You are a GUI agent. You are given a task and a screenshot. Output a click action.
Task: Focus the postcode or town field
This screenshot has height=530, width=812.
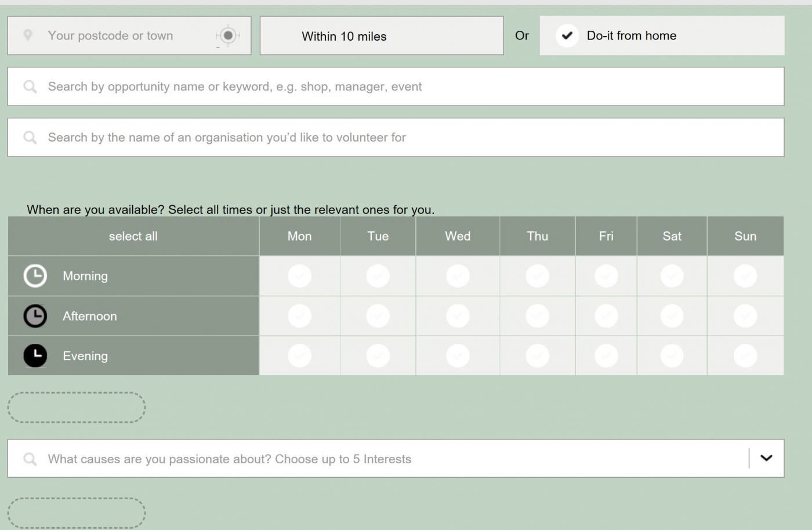(x=129, y=36)
